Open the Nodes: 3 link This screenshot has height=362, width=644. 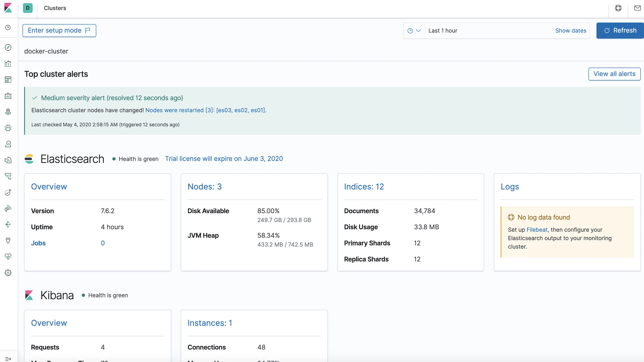tap(204, 187)
